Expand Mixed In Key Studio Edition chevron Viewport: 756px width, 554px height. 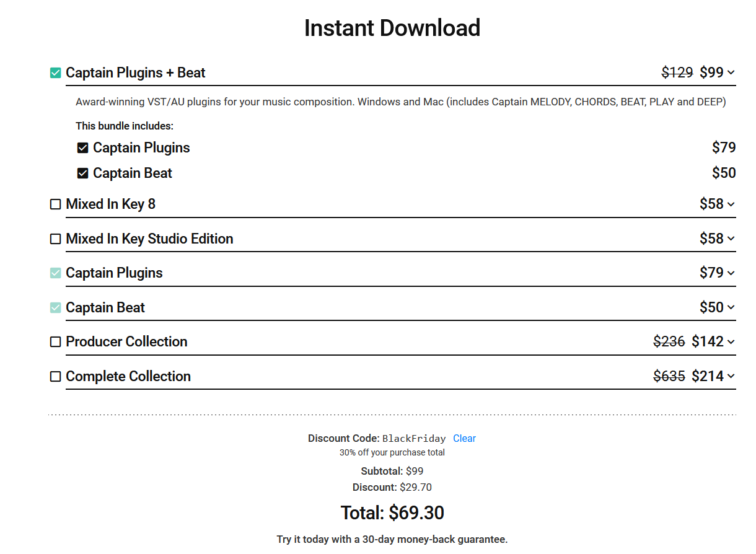click(x=731, y=239)
